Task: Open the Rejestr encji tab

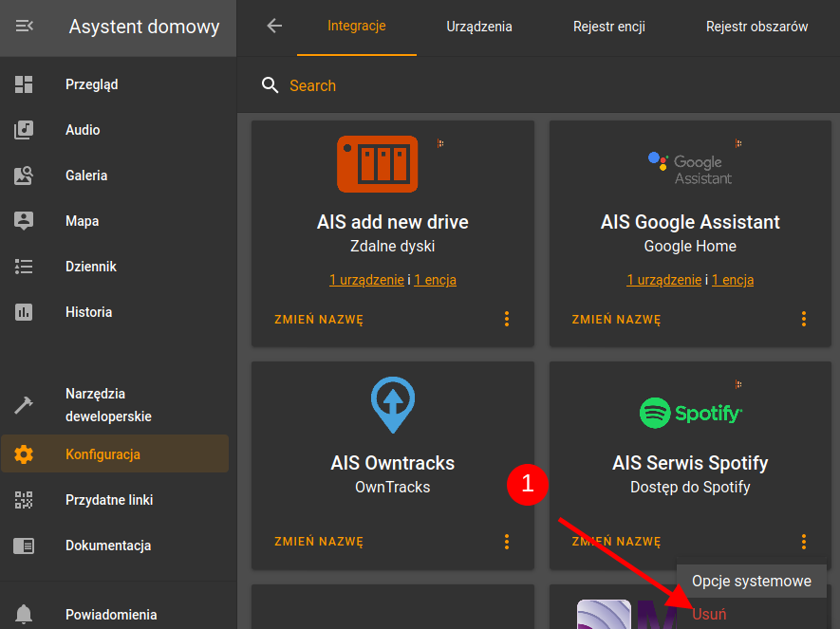Action: pos(609,27)
